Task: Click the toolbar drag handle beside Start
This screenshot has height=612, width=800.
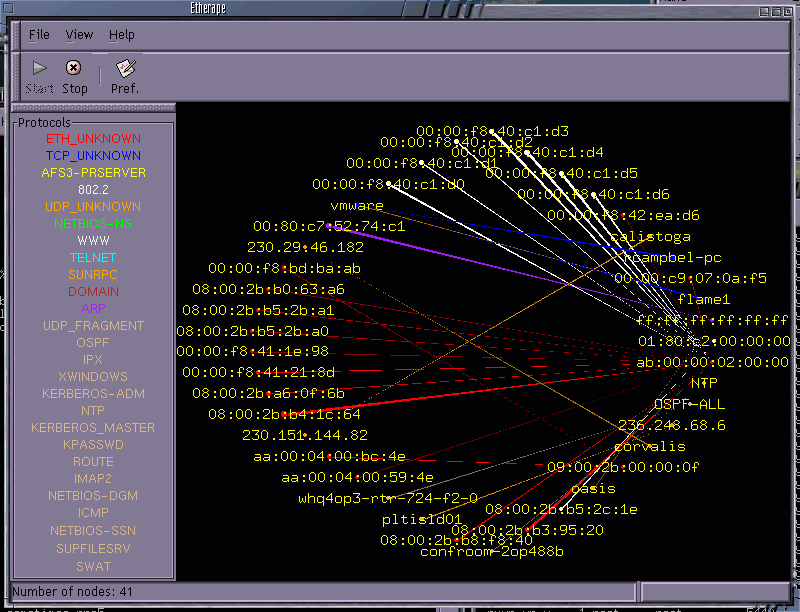Action: pyautogui.click(x=16, y=76)
